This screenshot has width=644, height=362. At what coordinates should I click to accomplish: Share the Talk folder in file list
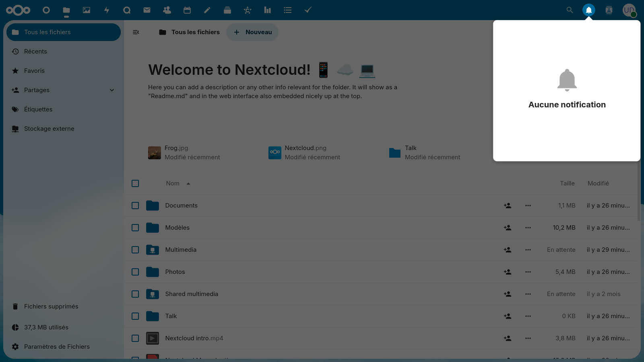tap(508, 316)
